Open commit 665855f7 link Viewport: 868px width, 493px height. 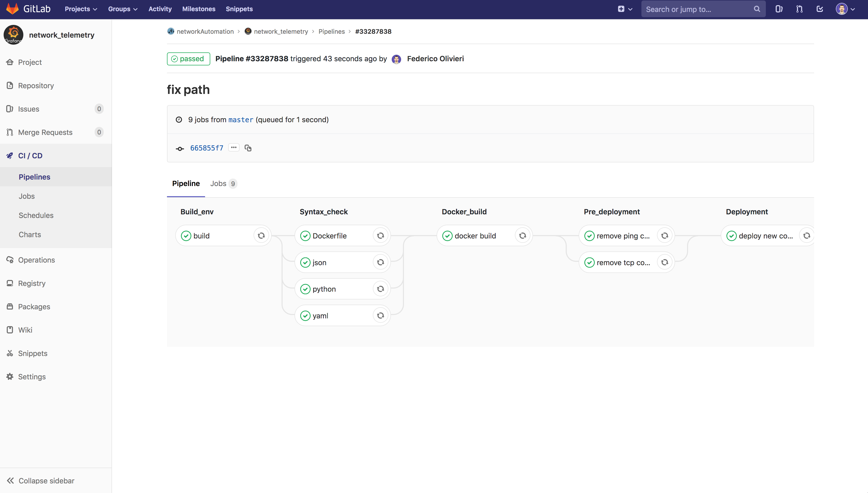(x=207, y=148)
